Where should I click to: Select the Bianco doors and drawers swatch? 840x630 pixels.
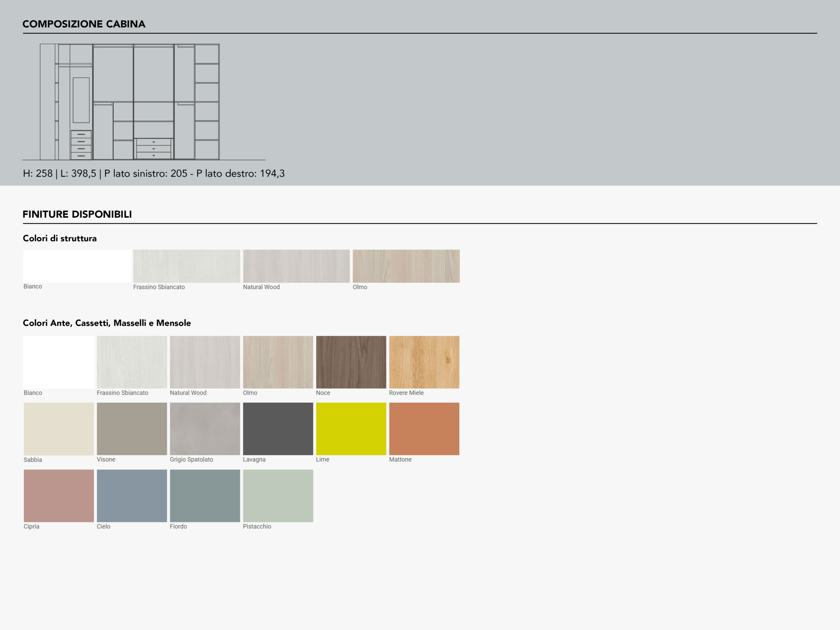[x=58, y=362]
